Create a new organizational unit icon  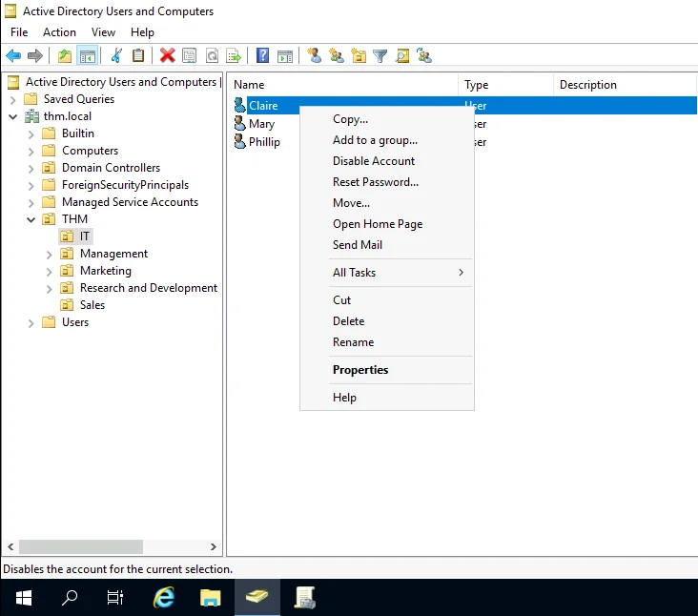pyautogui.click(x=359, y=55)
